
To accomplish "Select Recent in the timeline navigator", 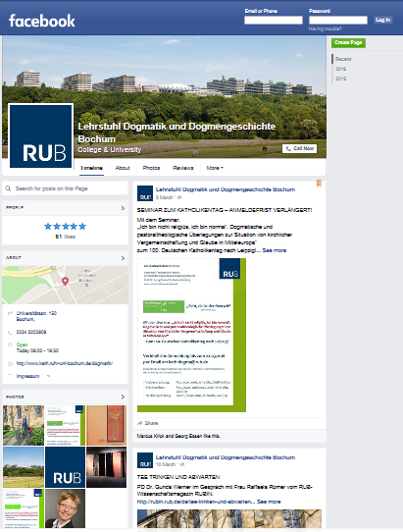I will pos(343,59).
